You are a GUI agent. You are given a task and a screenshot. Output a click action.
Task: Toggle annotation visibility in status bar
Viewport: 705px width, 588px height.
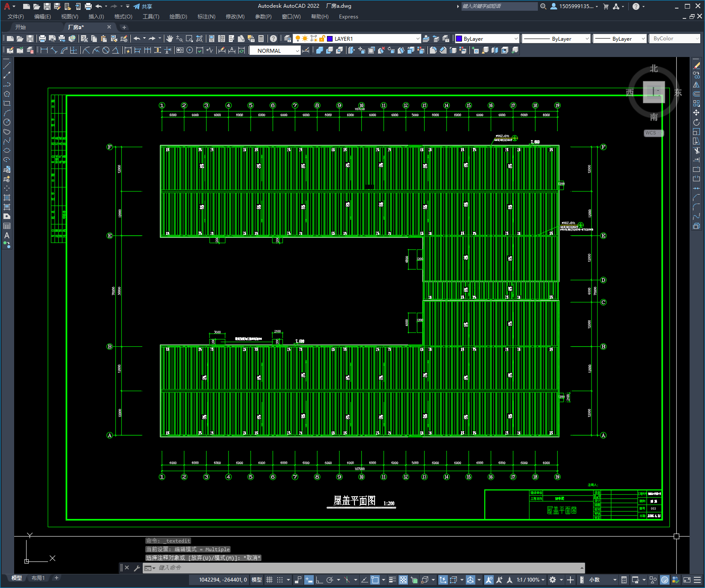pyautogui.click(x=489, y=580)
